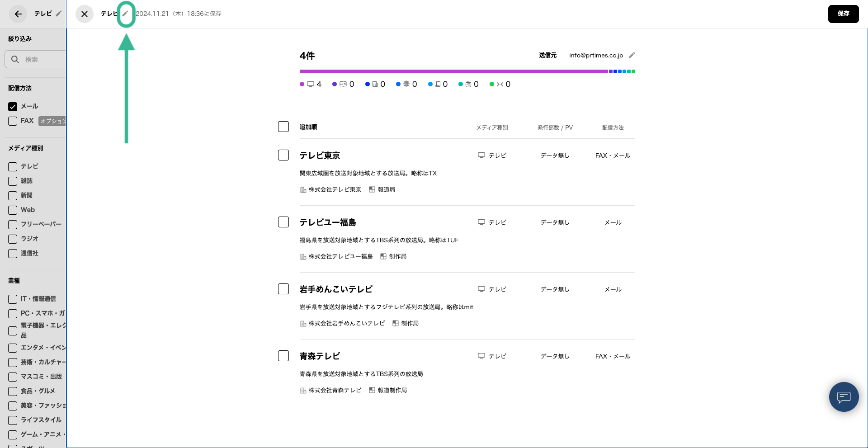This screenshot has height=448, width=868.
Task: Click TV media icon in テレビユー福島 row
Action: (x=481, y=222)
